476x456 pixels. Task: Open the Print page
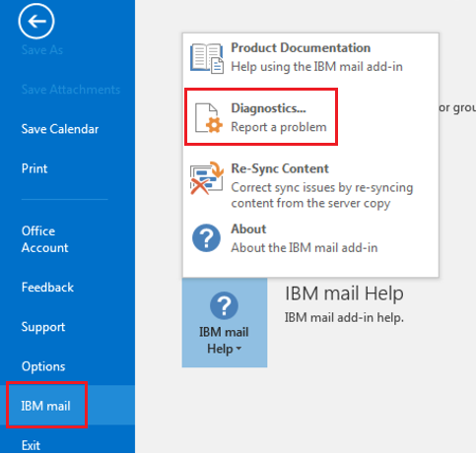(34, 168)
